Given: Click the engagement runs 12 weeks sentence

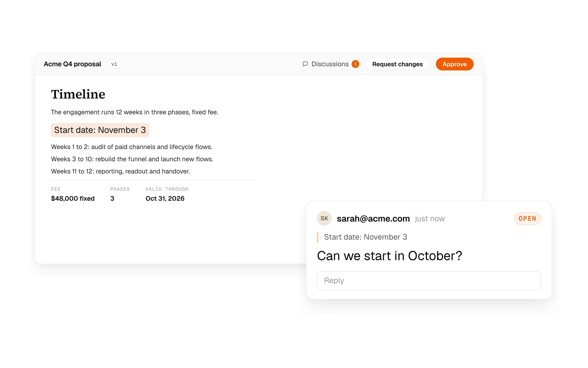Looking at the screenshot, I should pyautogui.click(x=134, y=112).
